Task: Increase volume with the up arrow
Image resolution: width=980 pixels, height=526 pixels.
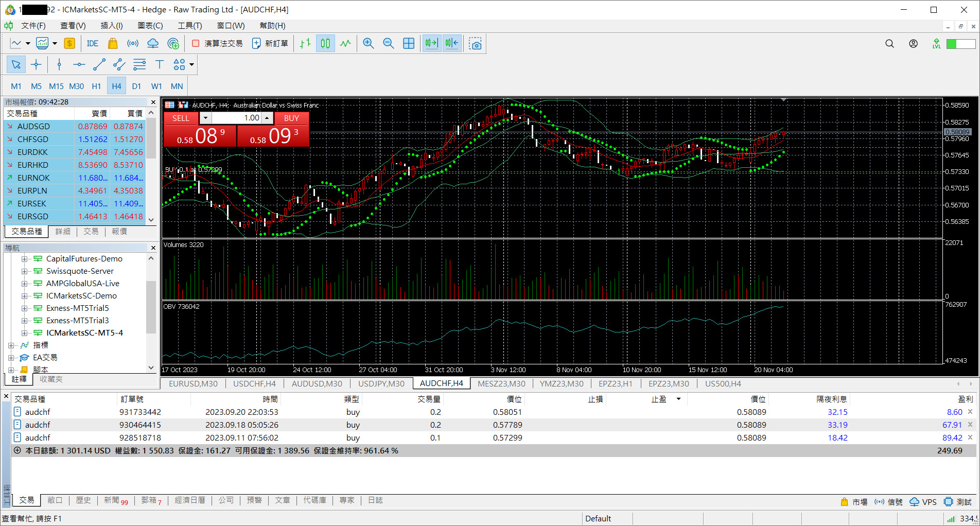Action: [x=267, y=118]
